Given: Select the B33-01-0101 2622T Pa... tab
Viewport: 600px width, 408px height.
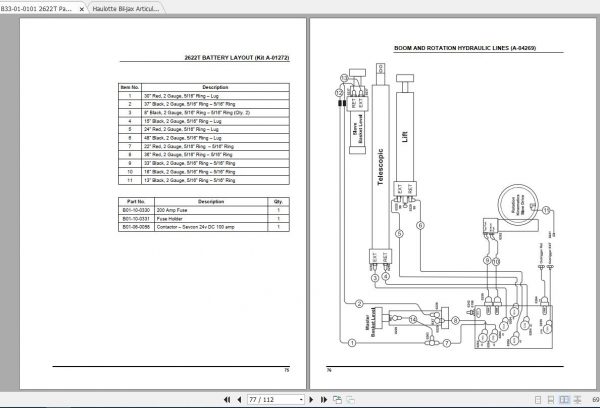Looking at the screenshot, I should click(x=37, y=9).
